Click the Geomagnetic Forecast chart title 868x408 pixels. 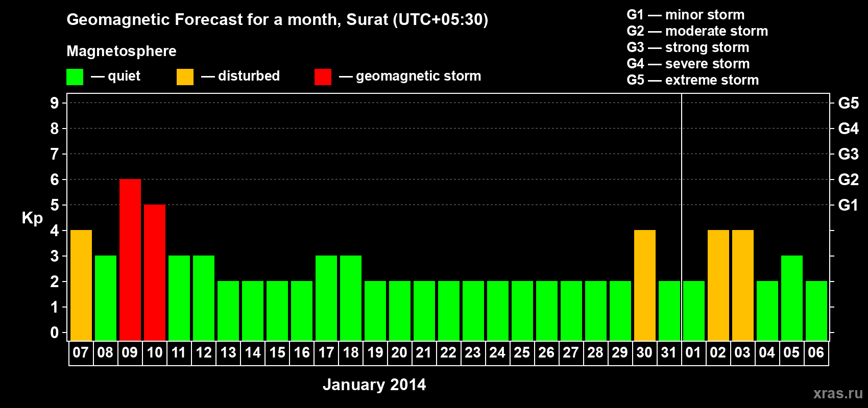(x=277, y=20)
